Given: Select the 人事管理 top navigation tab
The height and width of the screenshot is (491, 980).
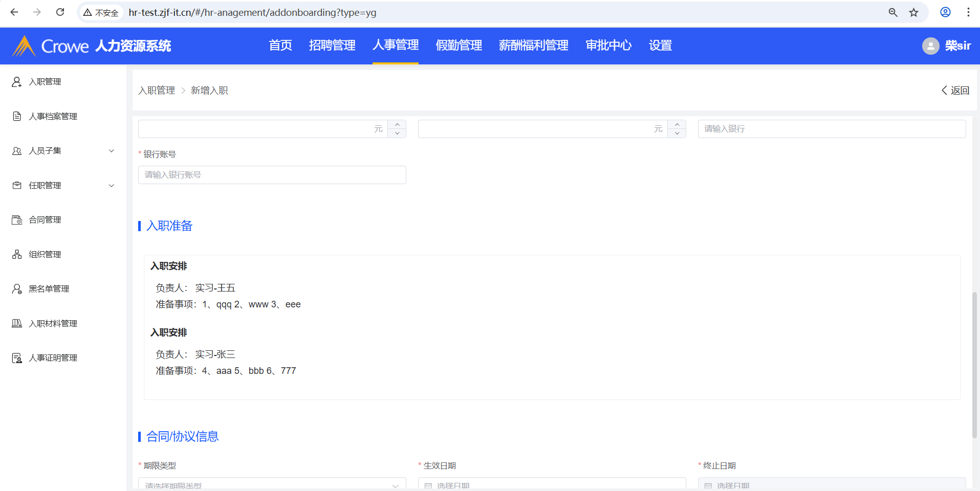Looking at the screenshot, I should pos(396,46).
